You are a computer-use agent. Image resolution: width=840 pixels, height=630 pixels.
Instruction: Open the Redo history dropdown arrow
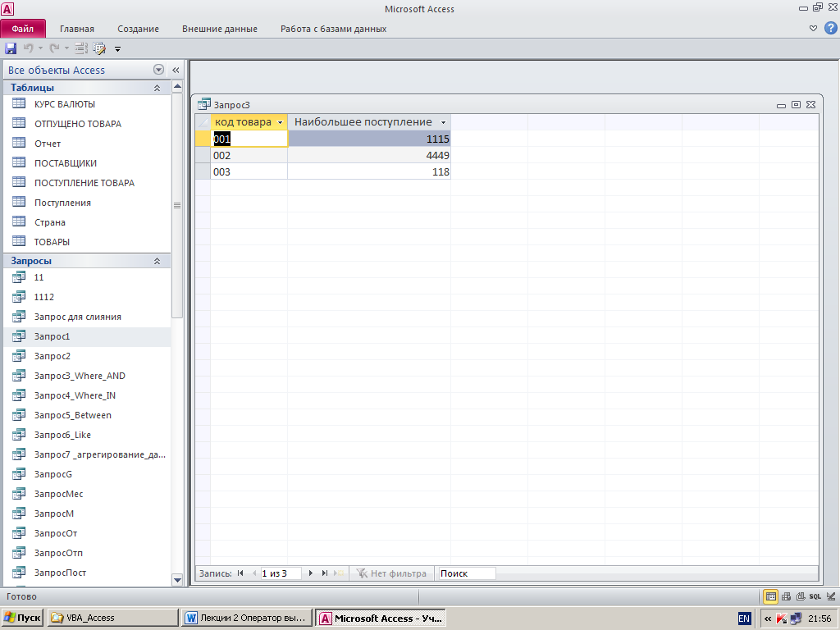tap(66, 48)
